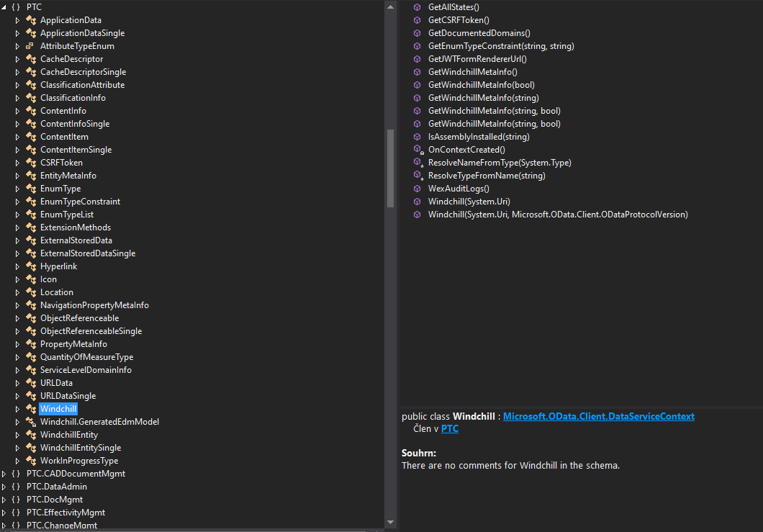Screen dimensions: 763x532
Task: Click the namespace braces icon beside PTC.ChangeMgmt
Action: 16,524
